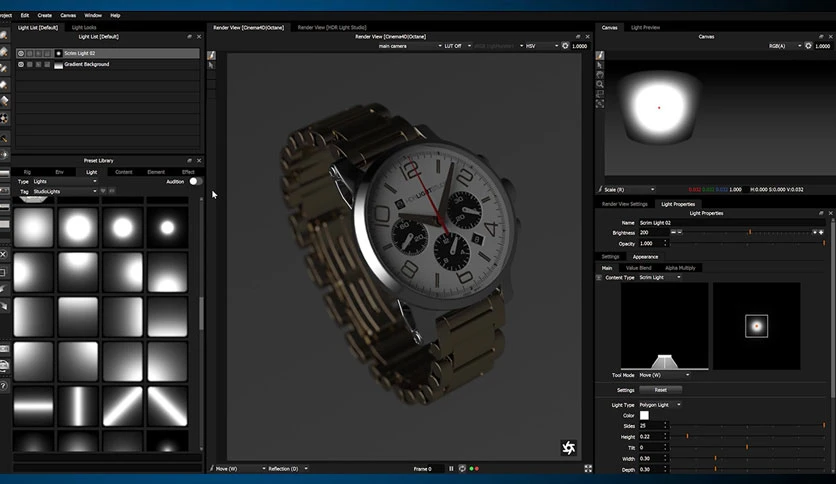Click the uber light icon above Preset Library

pos(4,155)
